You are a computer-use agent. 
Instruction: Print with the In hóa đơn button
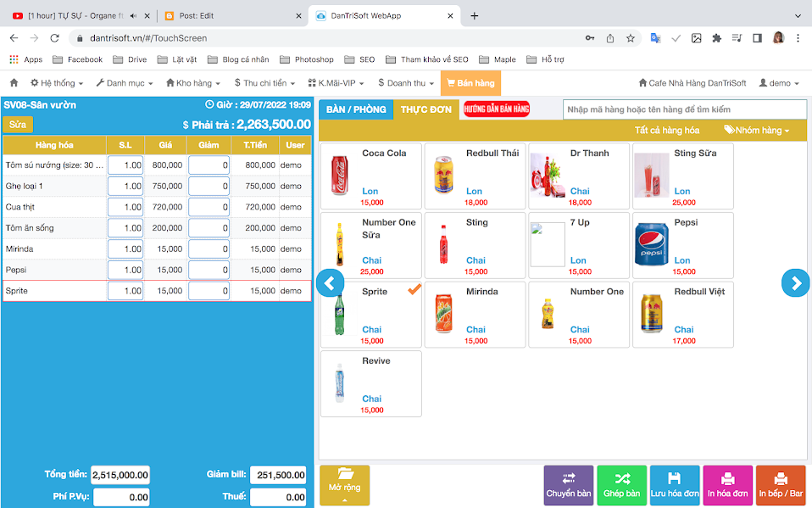click(x=727, y=485)
